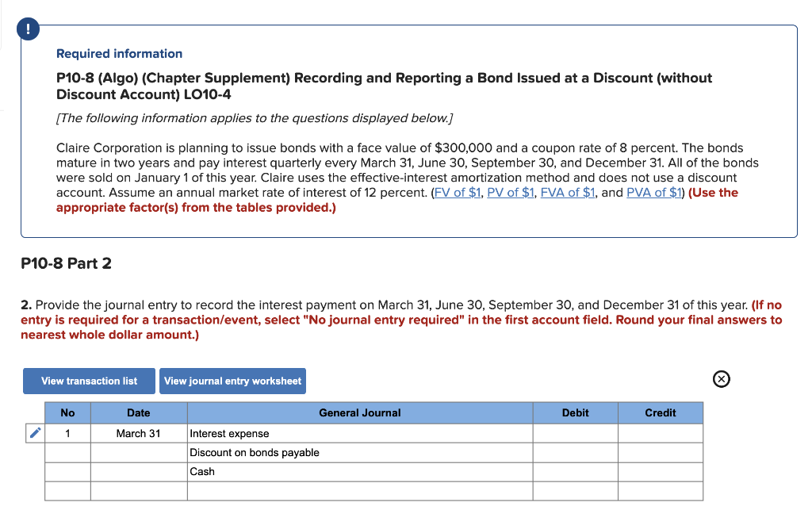812x529 pixels.
Task: Click the Debit column header
Action: (575, 412)
